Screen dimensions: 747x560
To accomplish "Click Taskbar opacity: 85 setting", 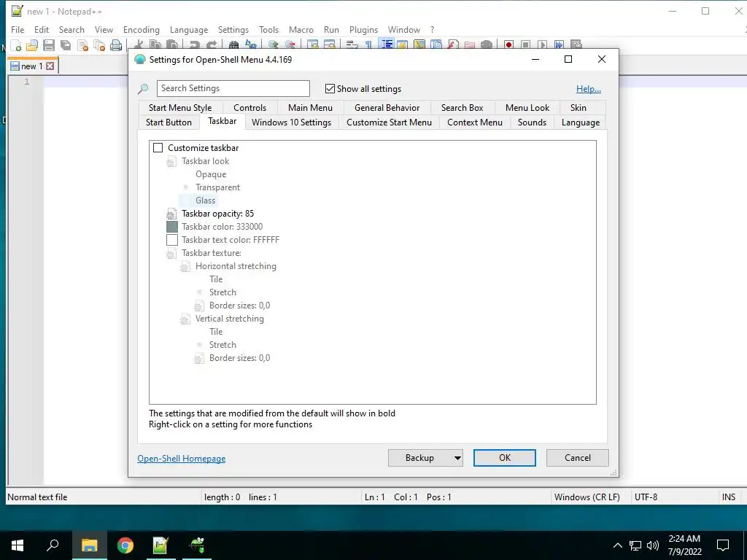I will tap(217, 214).
